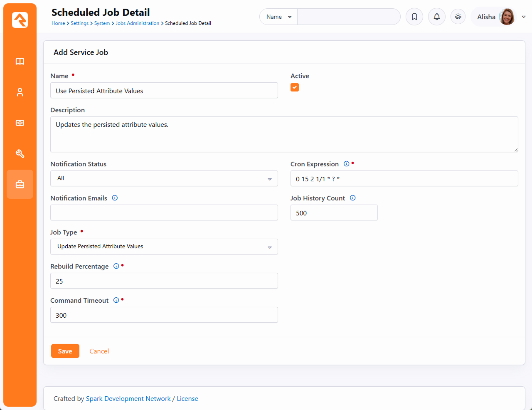
Task: Open the notifications bell icon
Action: click(437, 17)
